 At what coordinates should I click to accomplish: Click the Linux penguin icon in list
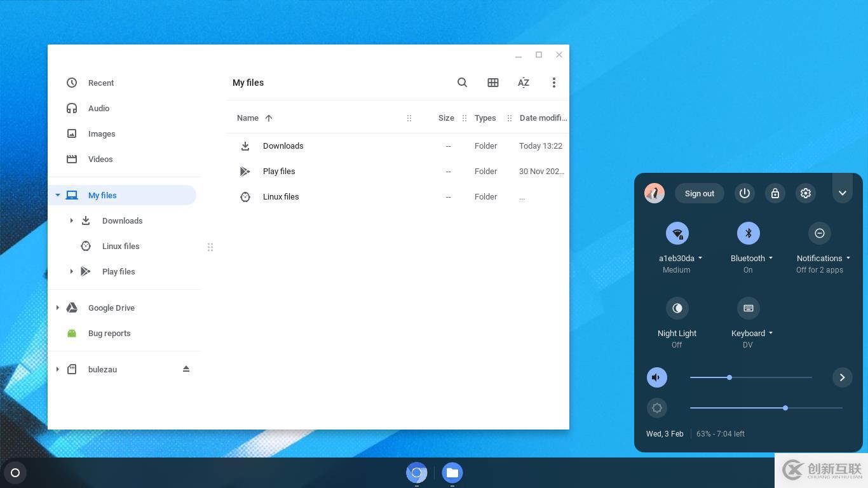coord(245,197)
